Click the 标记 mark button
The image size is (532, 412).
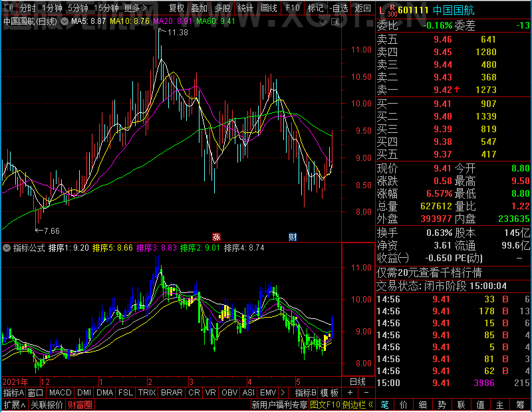pos(315,8)
